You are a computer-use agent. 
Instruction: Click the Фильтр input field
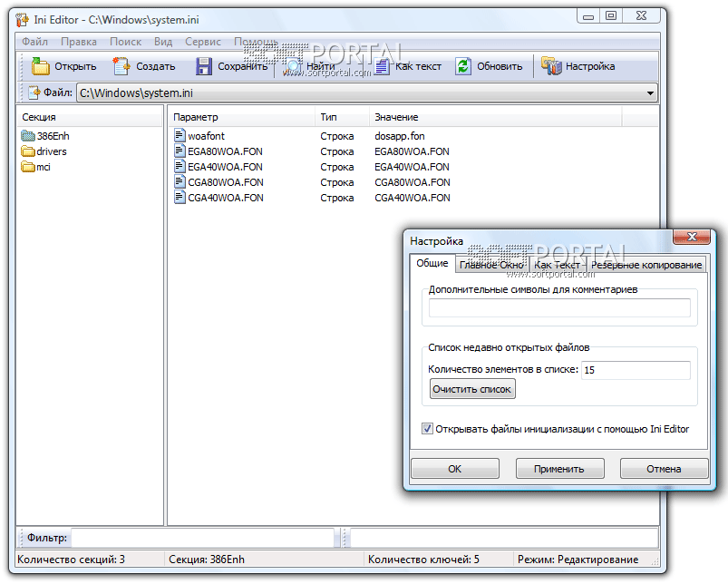tap(203, 538)
